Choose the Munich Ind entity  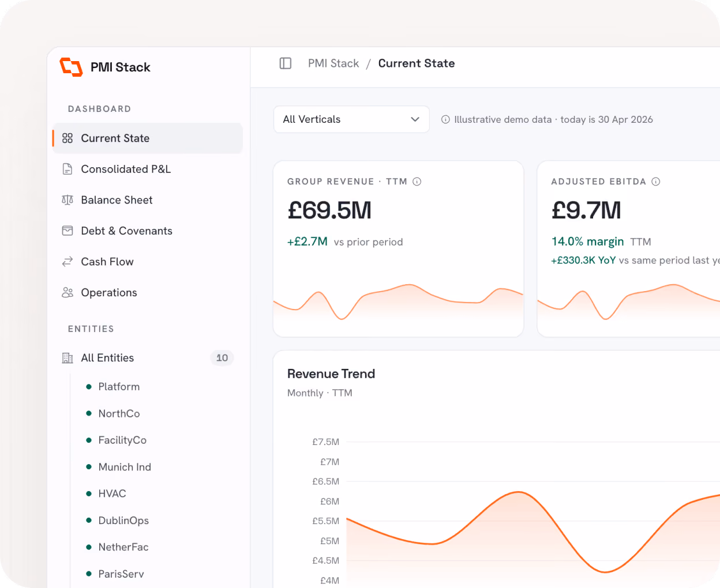[125, 467]
